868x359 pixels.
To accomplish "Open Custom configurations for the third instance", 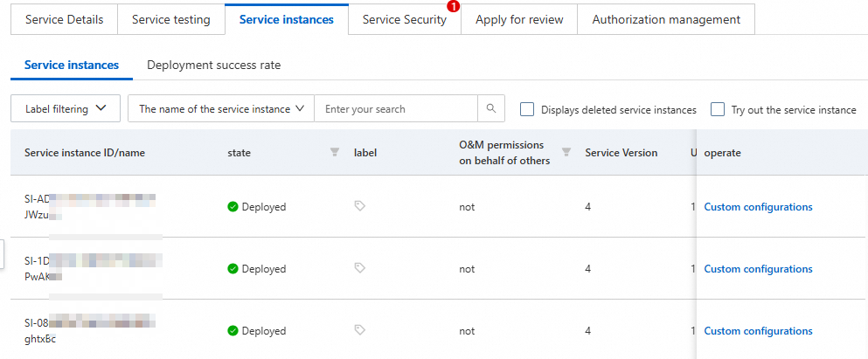I will click(758, 331).
